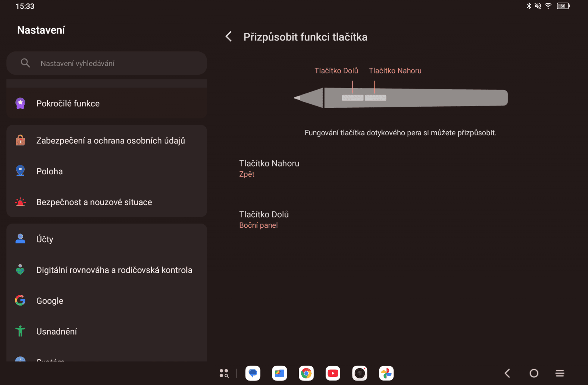Open the Camera app icon
The image size is (588, 385).
[360, 373]
